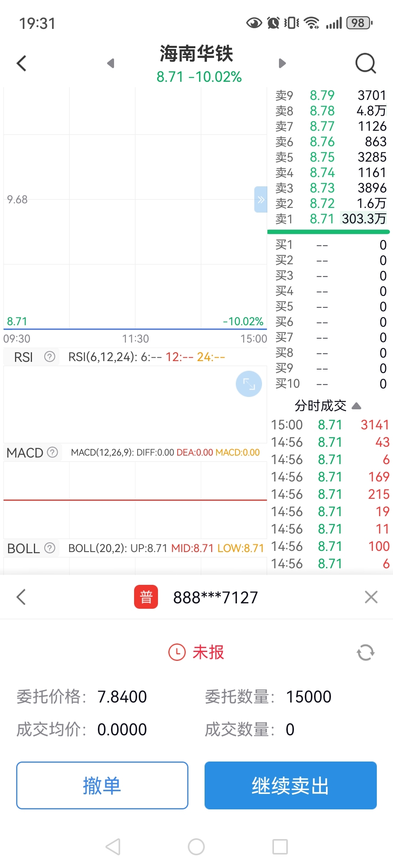Open the BOLL help question mark
Image resolution: width=393 pixels, height=868 pixels.
click(x=50, y=548)
